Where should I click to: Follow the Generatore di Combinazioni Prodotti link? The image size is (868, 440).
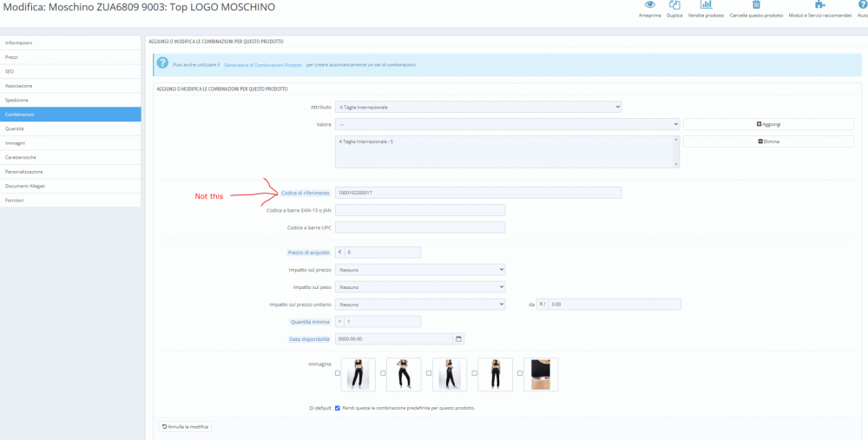[x=263, y=65]
